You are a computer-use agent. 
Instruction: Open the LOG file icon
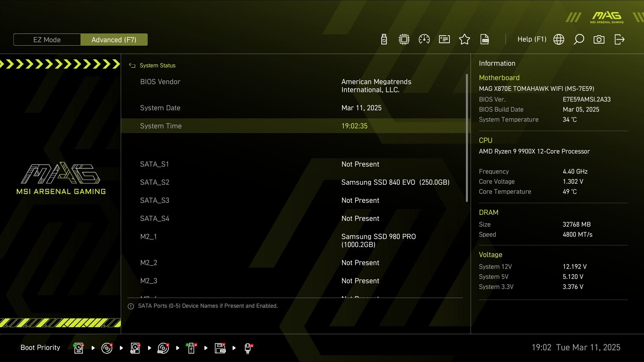pos(485,39)
